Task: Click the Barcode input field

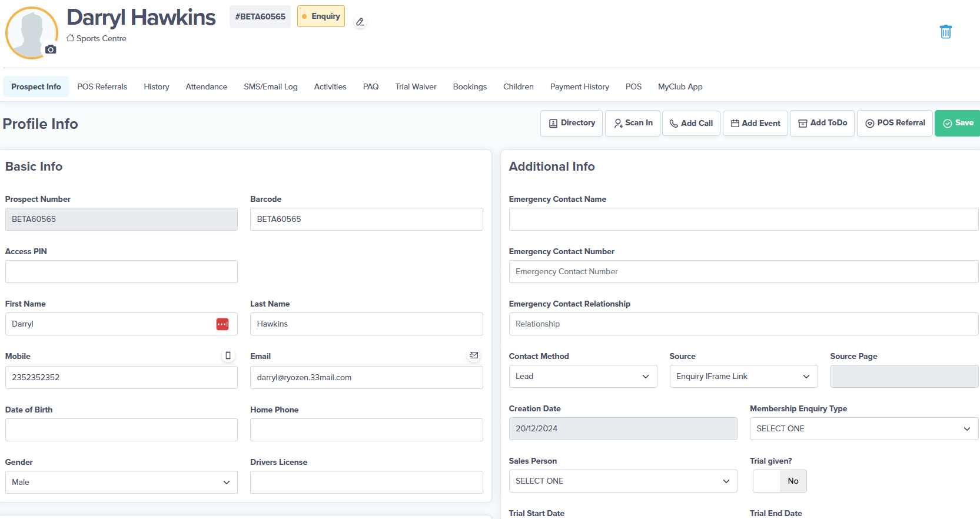Action: [367, 219]
